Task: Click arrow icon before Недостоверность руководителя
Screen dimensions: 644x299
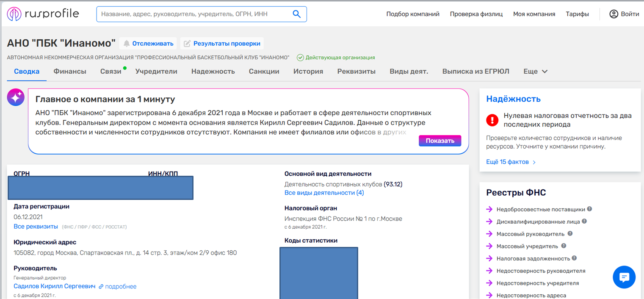Action: click(489, 271)
